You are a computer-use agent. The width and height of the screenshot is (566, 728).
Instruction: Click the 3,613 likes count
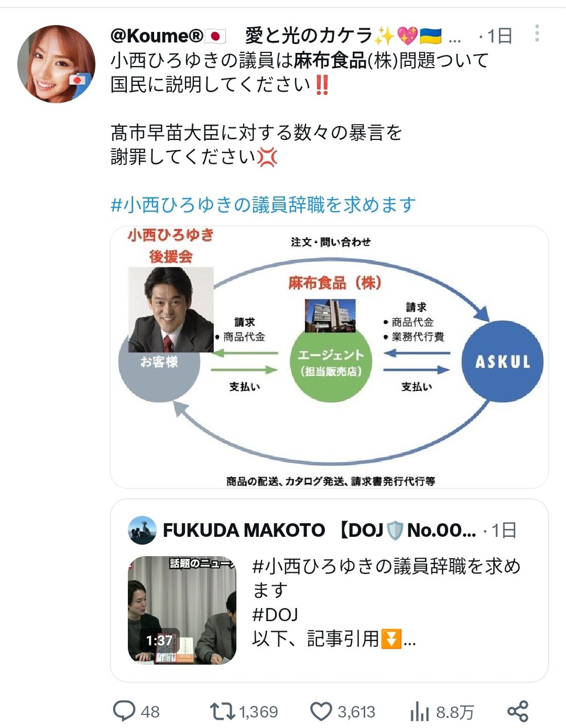(356, 712)
